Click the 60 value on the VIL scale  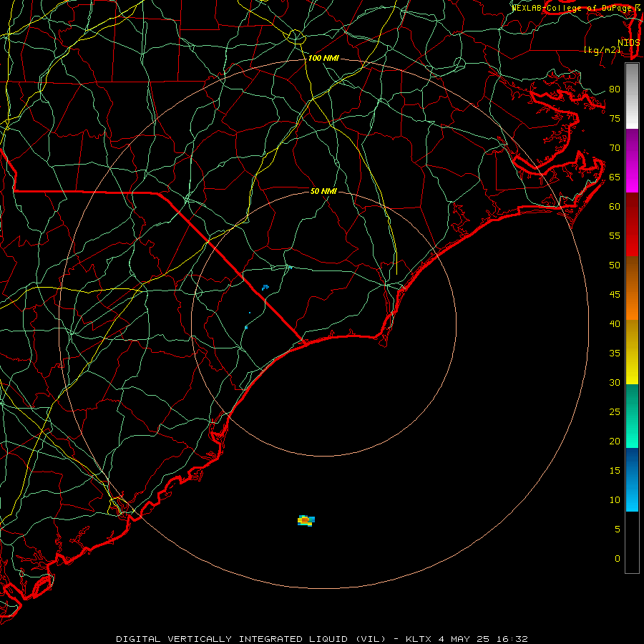pos(615,207)
